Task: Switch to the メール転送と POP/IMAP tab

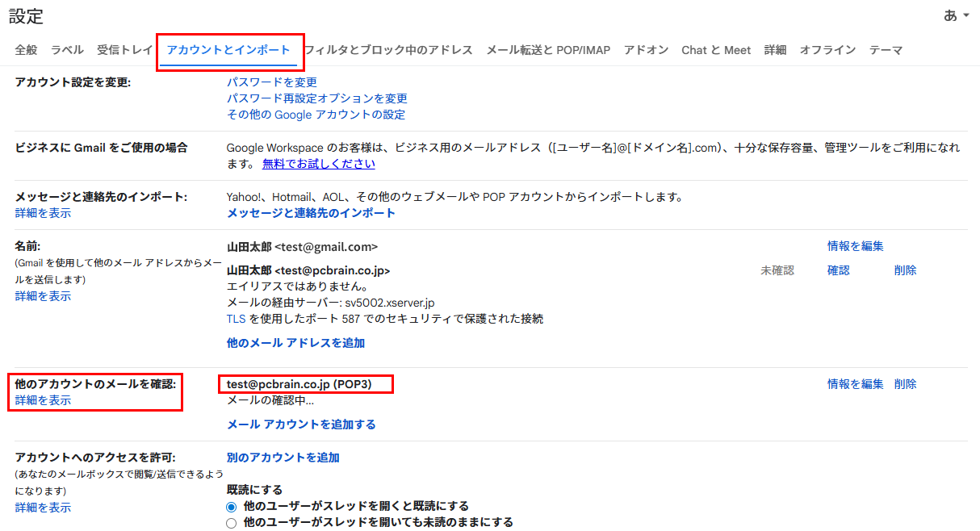Action: pyautogui.click(x=548, y=49)
